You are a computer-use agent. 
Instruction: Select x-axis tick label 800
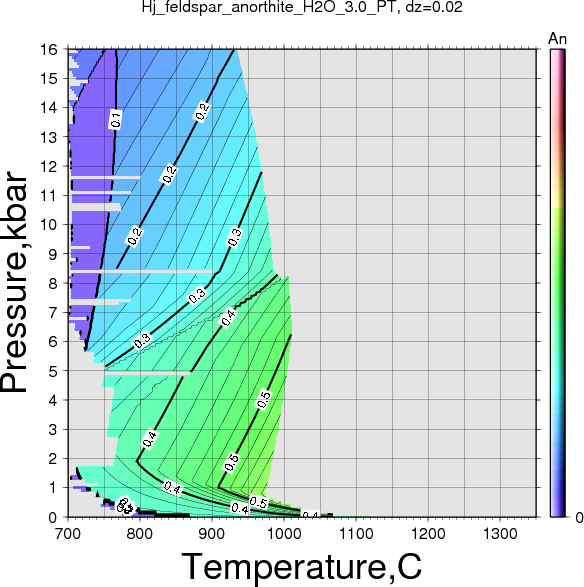140,534
